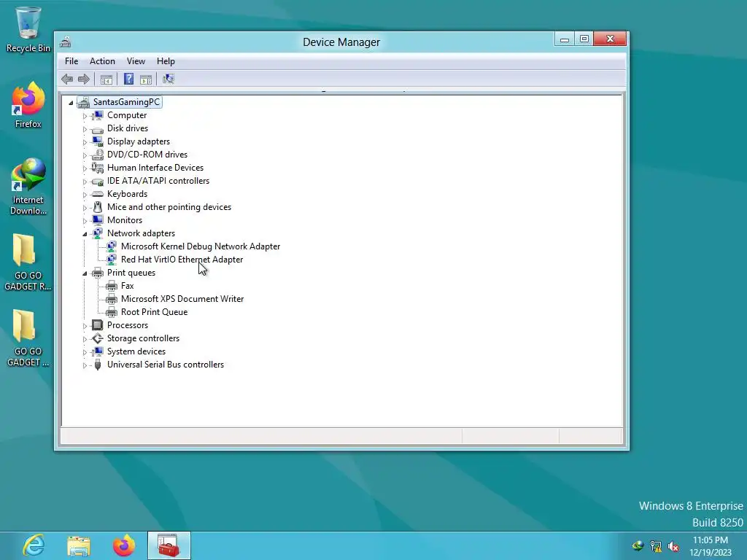This screenshot has height=560, width=747.
Task: Select Red Hat VirtIO Ethernet Adapter text
Action: (x=182, y=260)
